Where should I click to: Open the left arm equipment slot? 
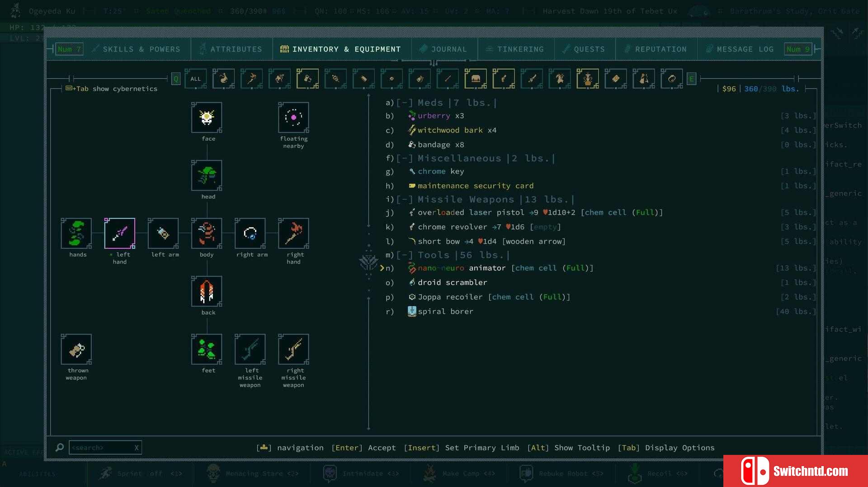coord(163,233)
